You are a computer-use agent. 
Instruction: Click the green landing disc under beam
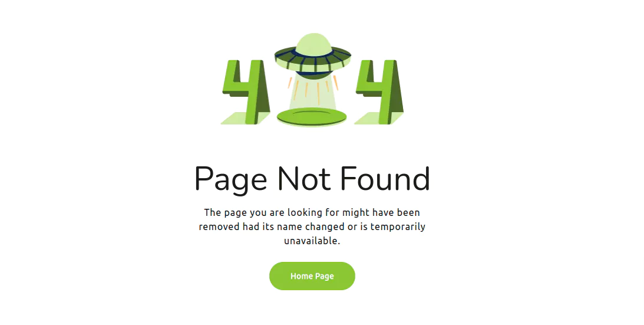coord(312,116)
